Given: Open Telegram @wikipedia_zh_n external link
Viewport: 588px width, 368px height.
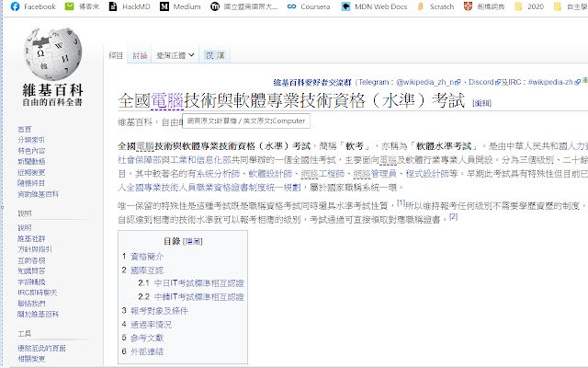Looking at the screenshot, I should [x=428, y=82].
